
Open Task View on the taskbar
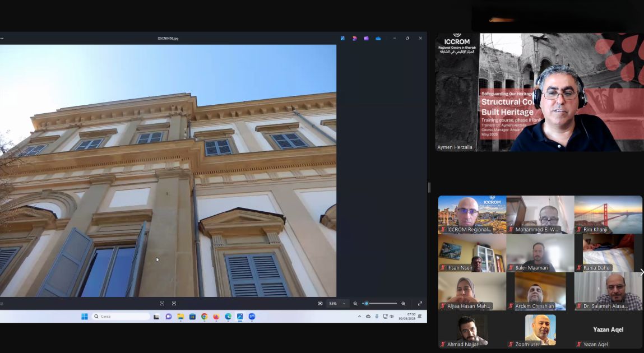(x=156, y=317)
